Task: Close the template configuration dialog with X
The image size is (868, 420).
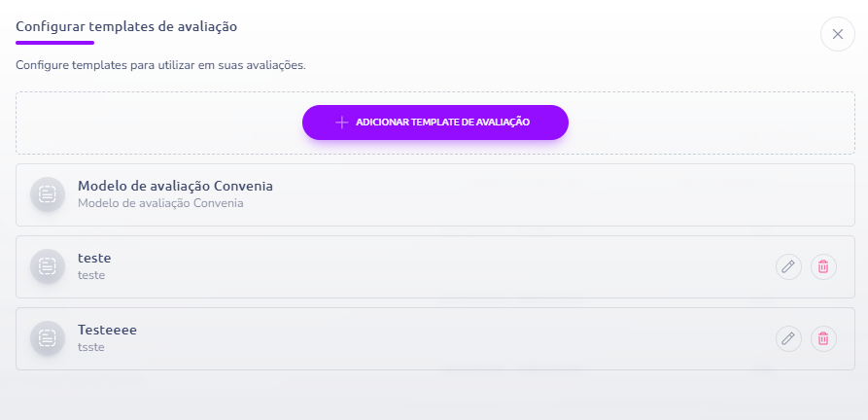Action: [x=838, y=34]
